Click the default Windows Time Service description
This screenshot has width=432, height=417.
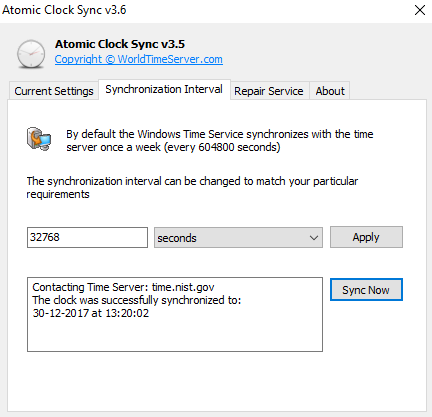(x=219, y=141)
